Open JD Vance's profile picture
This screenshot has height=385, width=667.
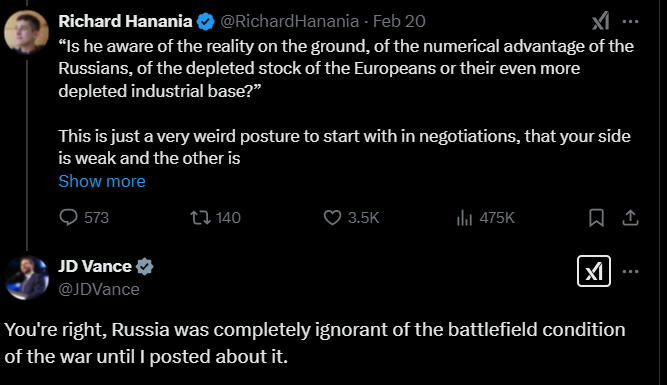tap(26, 277)
